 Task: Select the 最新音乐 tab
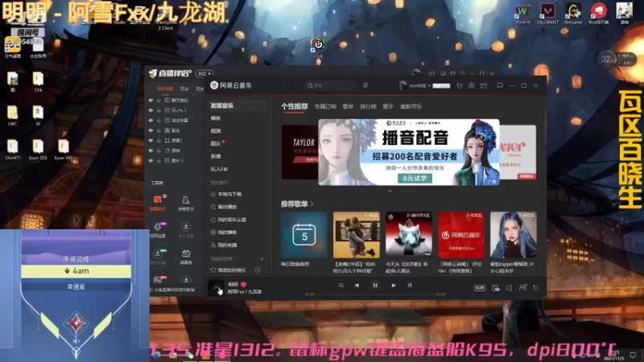(x=411, y=106)
